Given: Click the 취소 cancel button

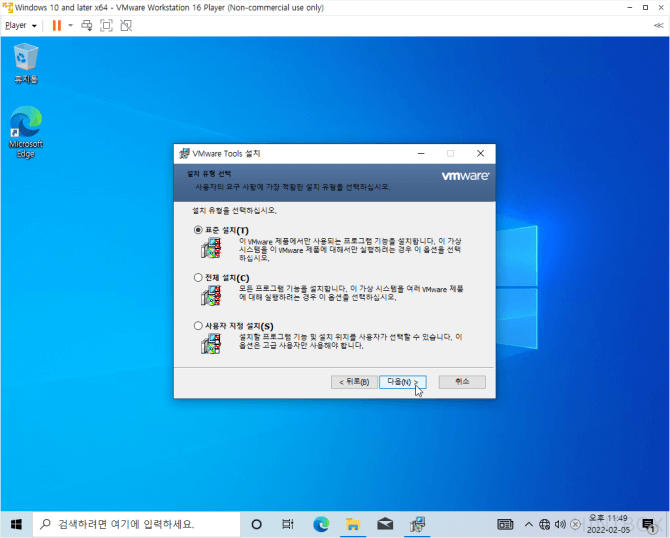Looking at the screenshot, I should pyautogui.click(x=462, y=382).
